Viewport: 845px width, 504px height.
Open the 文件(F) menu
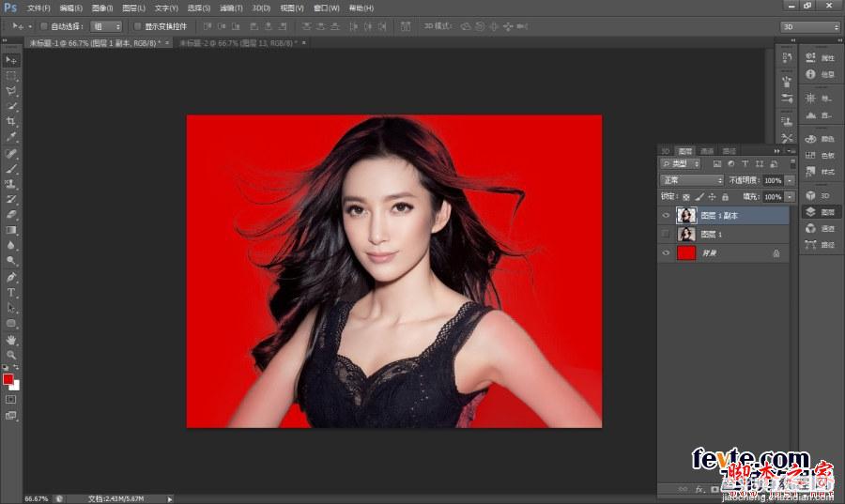pos(38,8)
